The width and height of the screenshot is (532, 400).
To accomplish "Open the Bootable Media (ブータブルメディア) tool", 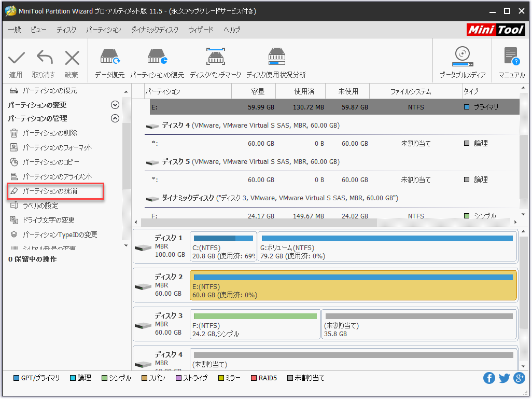I will pos(462,60).
